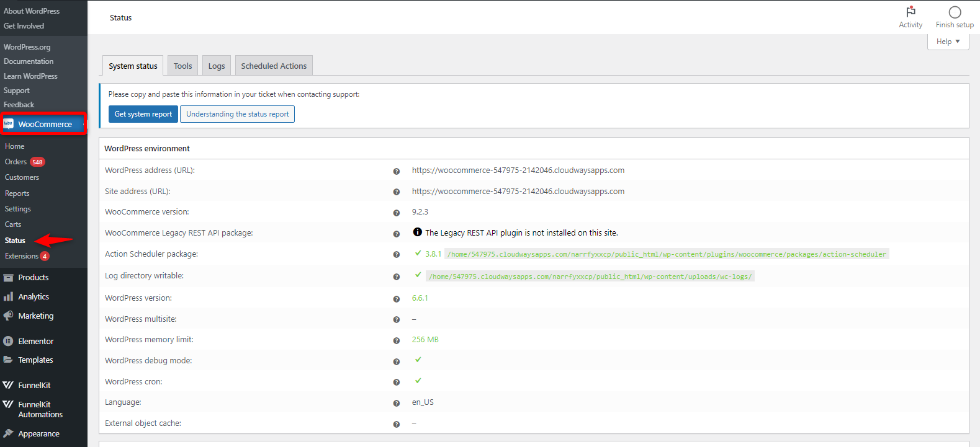Click help icon for Log directory writable
Screen dimensions: 980x447
[397, 277]
